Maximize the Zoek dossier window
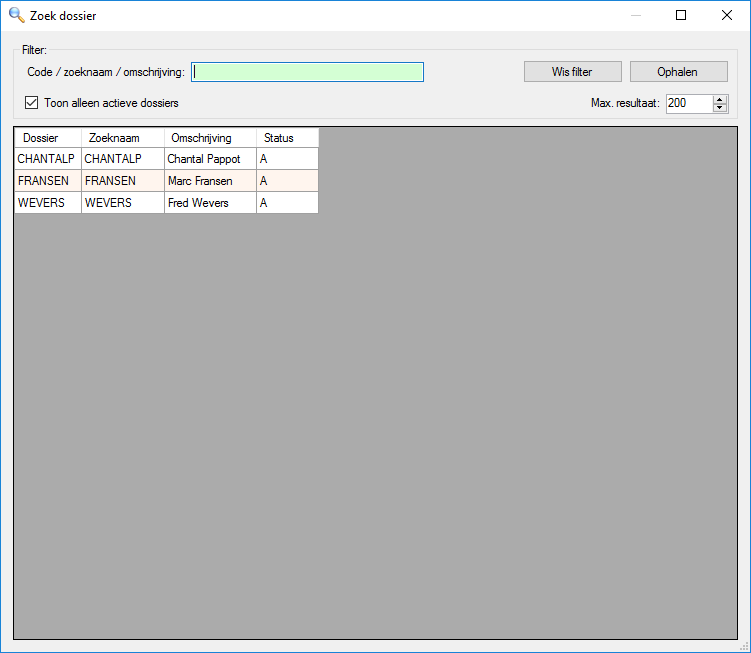The height and width of the screenshot is (653, 751). (x=681, y=15)
